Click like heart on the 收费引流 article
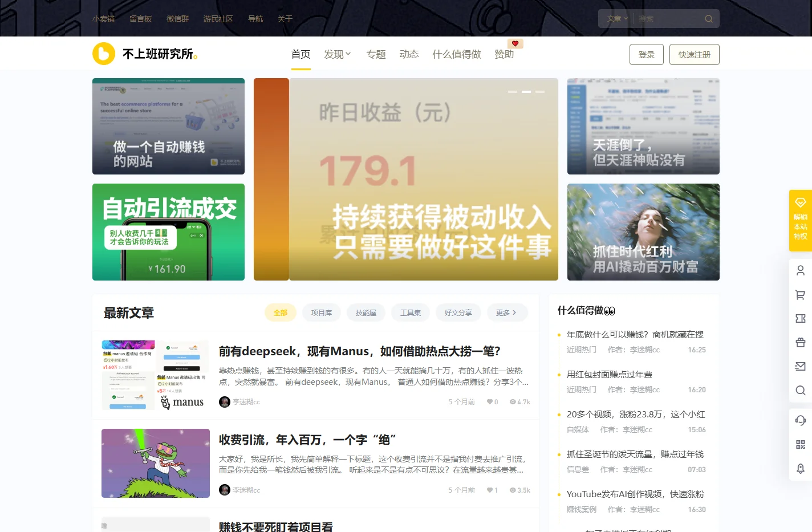Viewport: 812px width, 532px height. 489,490
